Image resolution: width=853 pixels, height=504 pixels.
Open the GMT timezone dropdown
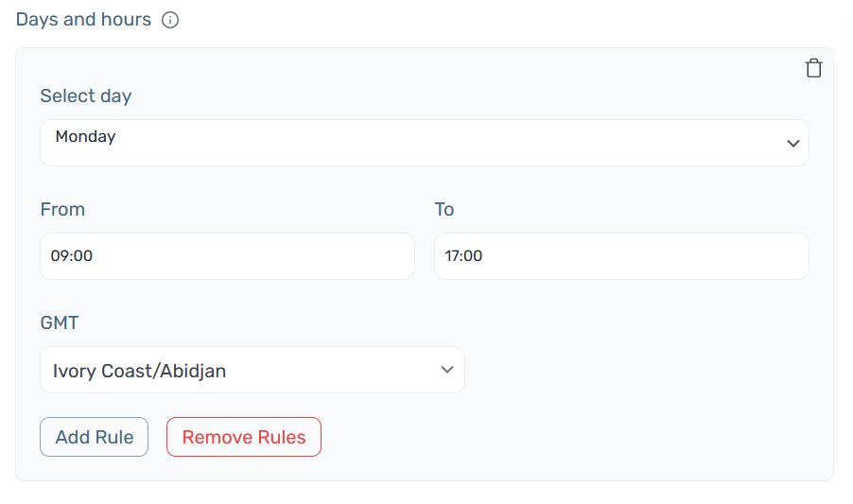pos(252,370)
